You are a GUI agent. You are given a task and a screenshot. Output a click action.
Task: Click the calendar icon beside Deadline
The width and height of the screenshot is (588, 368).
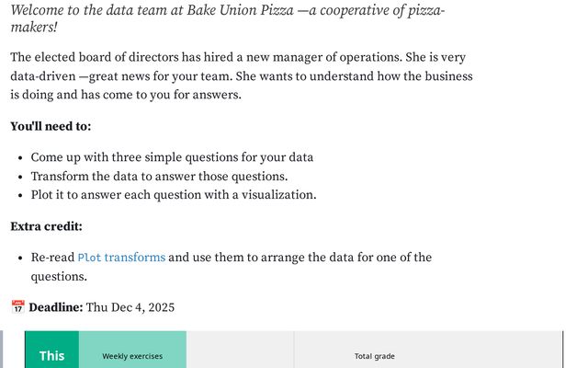(x=17, y=307)
